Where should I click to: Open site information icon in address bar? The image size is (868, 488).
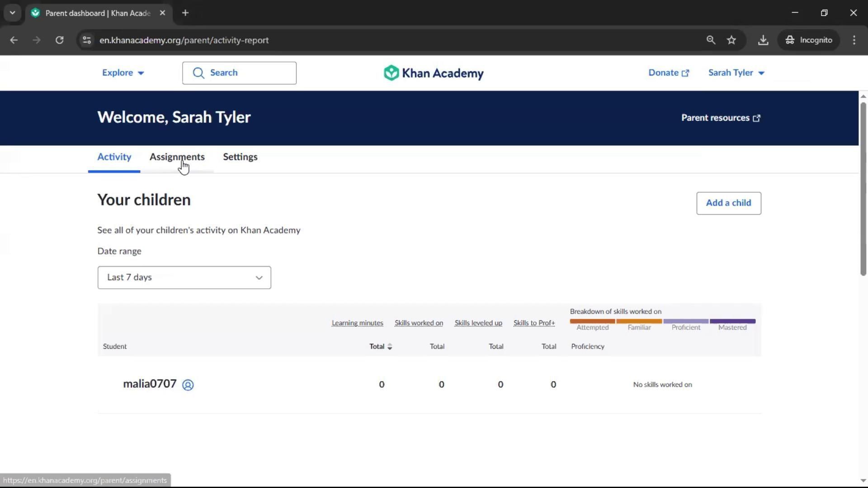(x=86, y=40)
